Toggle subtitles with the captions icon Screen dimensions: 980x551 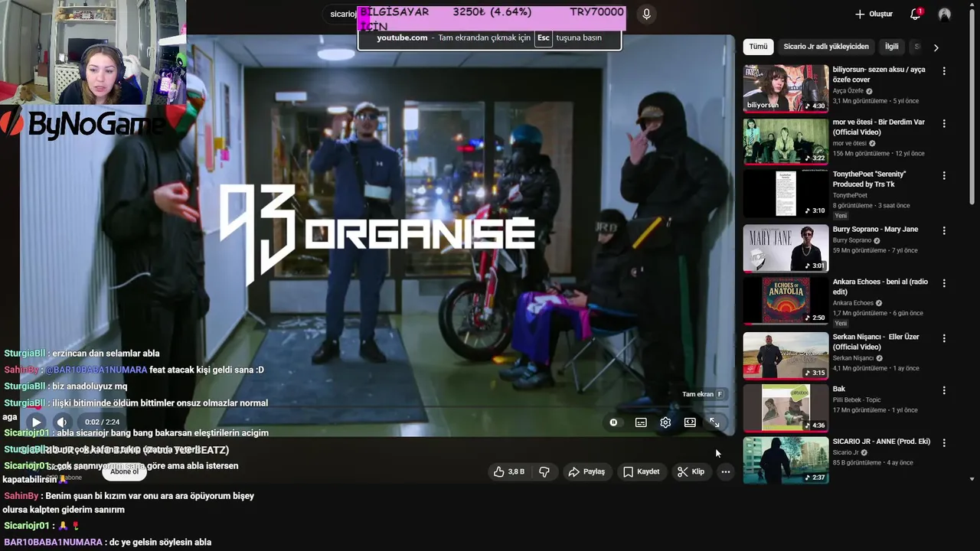coord(641,422)
